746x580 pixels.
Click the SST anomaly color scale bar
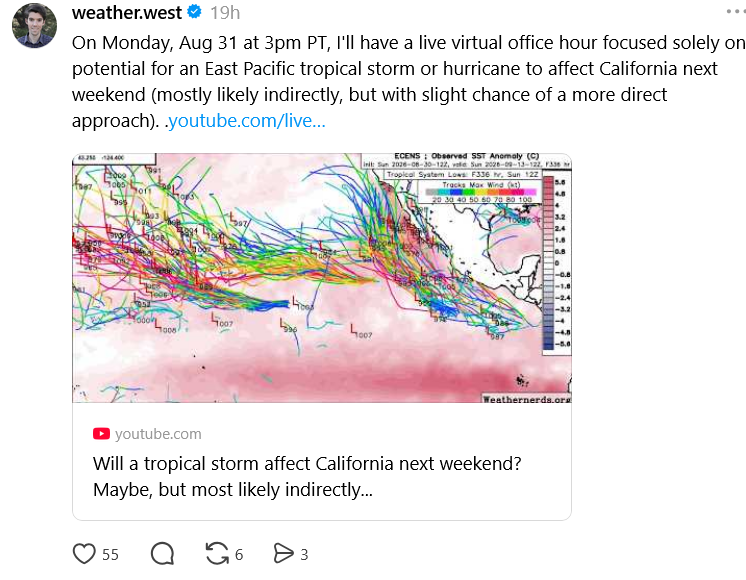549,263
